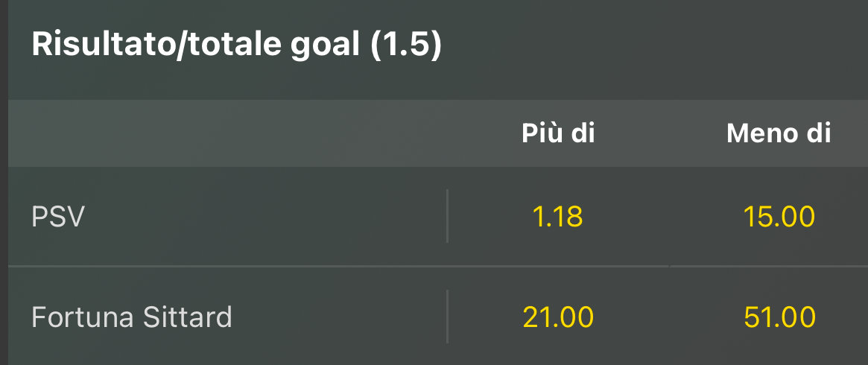Bet on PSV win with Meno di 1.5
Viewport: 868px width, 365px height.
coord(779,217)
